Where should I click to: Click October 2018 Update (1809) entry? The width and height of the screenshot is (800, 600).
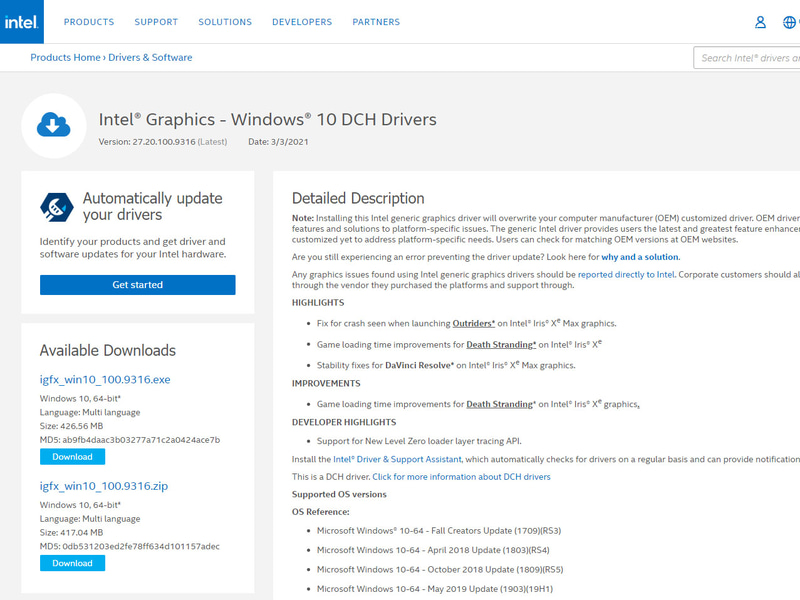coord(440,569)
